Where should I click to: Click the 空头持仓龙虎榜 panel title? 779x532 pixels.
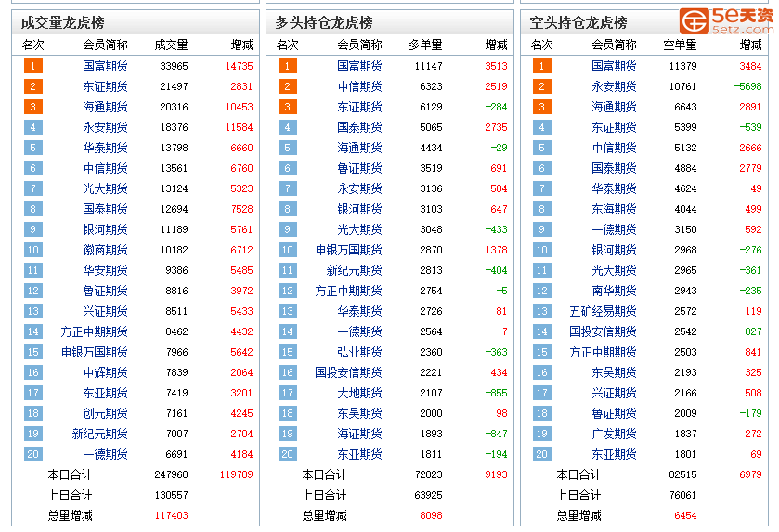(x=578, y=23)
